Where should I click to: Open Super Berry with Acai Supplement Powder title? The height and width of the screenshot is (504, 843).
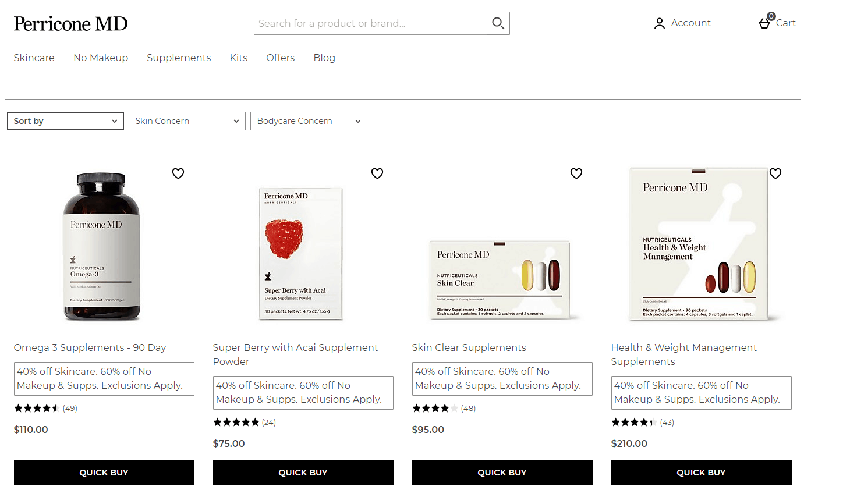tap(296, 354)
